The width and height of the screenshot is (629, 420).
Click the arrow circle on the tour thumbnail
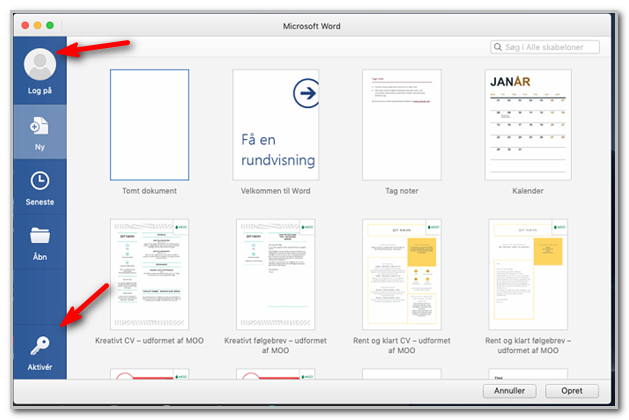306,93
